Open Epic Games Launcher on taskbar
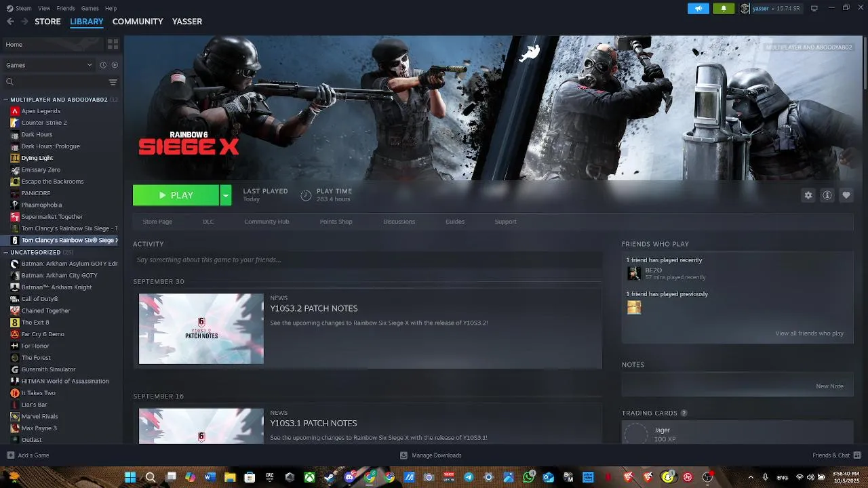The width and height of the screenshot is (868, 488). click(x=270, y=477)
